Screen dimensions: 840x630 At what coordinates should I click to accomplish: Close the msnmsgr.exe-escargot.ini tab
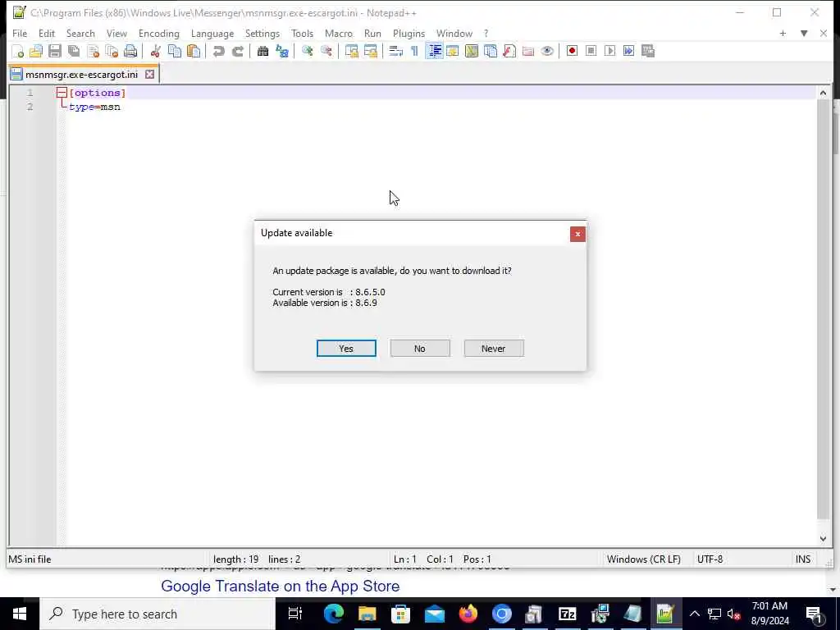coord(150,75)
